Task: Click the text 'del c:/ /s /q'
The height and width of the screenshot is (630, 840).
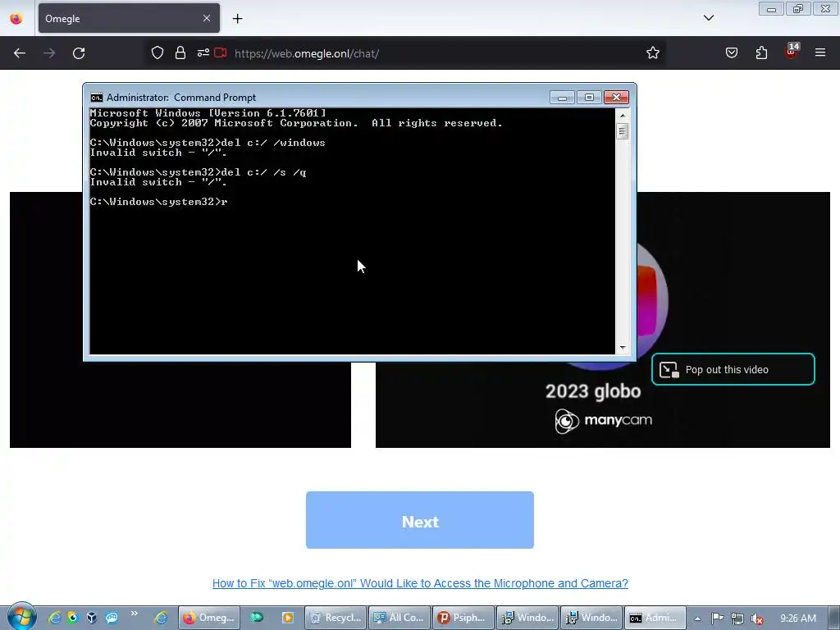Action: [263, 172]
